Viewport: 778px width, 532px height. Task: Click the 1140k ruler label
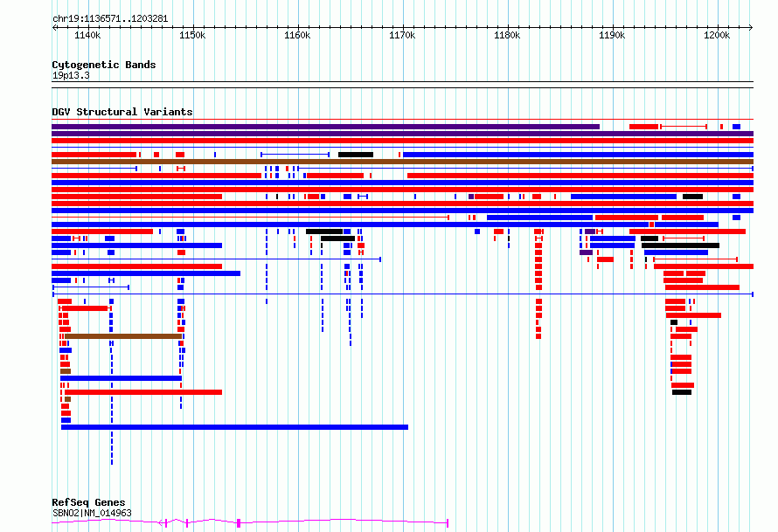tap(87, 36)
